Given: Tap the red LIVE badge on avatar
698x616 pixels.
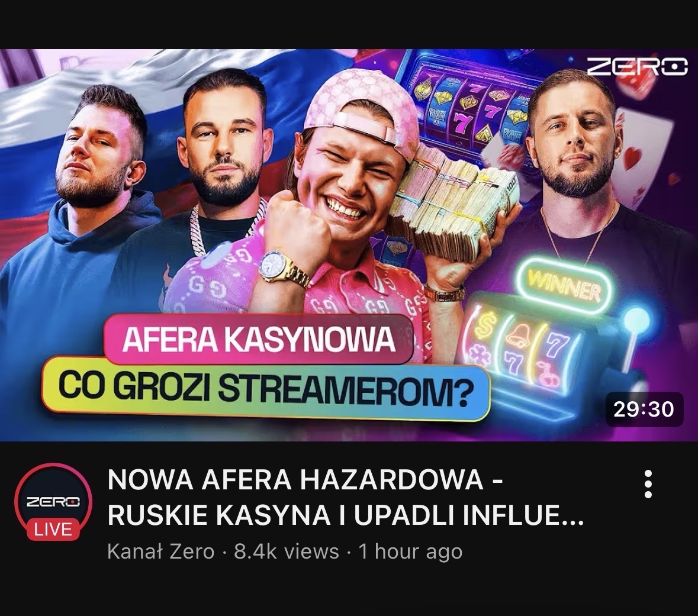Looking at the screenshot, I should (53, 530).
